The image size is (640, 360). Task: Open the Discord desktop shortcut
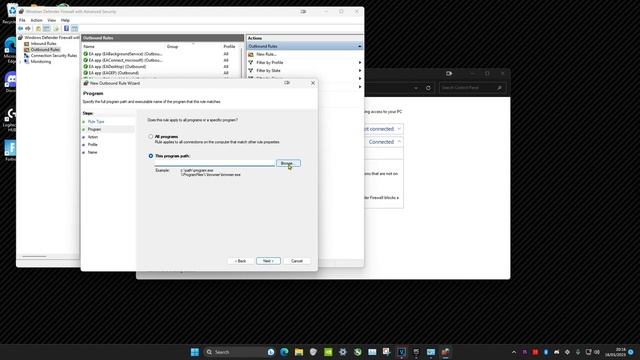coord(10,82)
